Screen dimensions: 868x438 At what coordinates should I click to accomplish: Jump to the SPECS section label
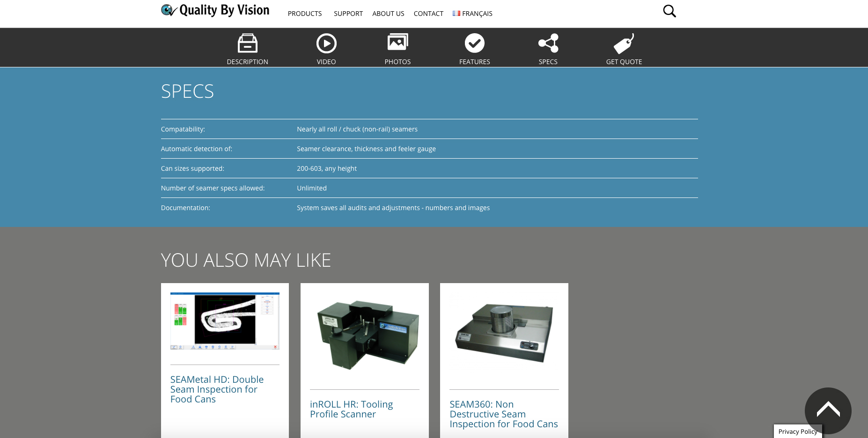pos(548,62)
